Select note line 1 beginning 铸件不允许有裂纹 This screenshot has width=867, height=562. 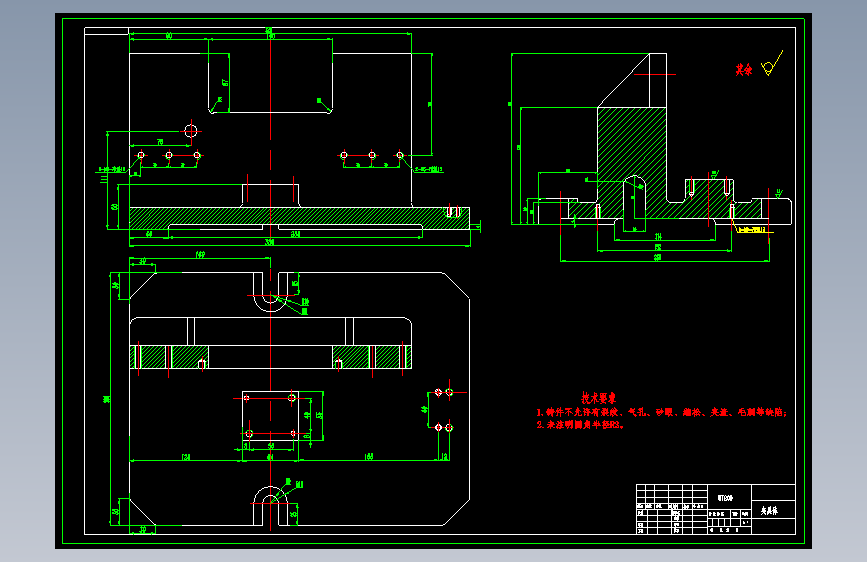pos(661,412)
